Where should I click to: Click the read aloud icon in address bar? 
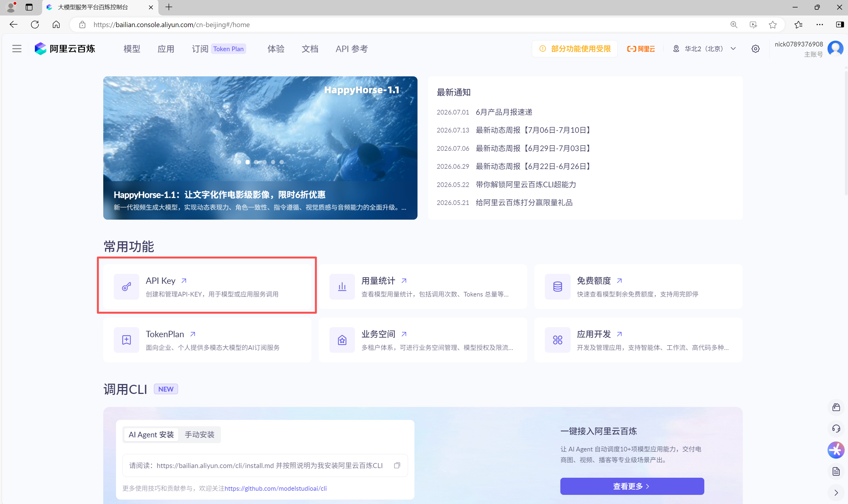(x=753, y=24)
